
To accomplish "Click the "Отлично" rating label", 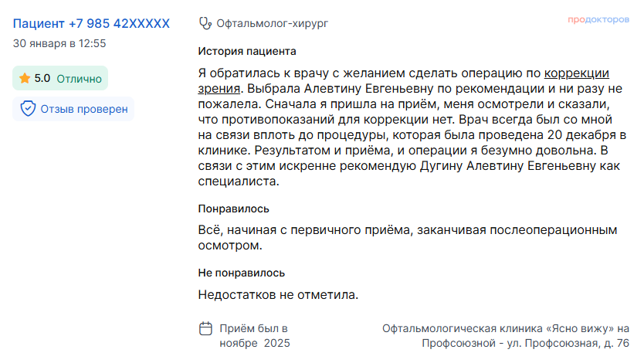I will click(79, 78).
